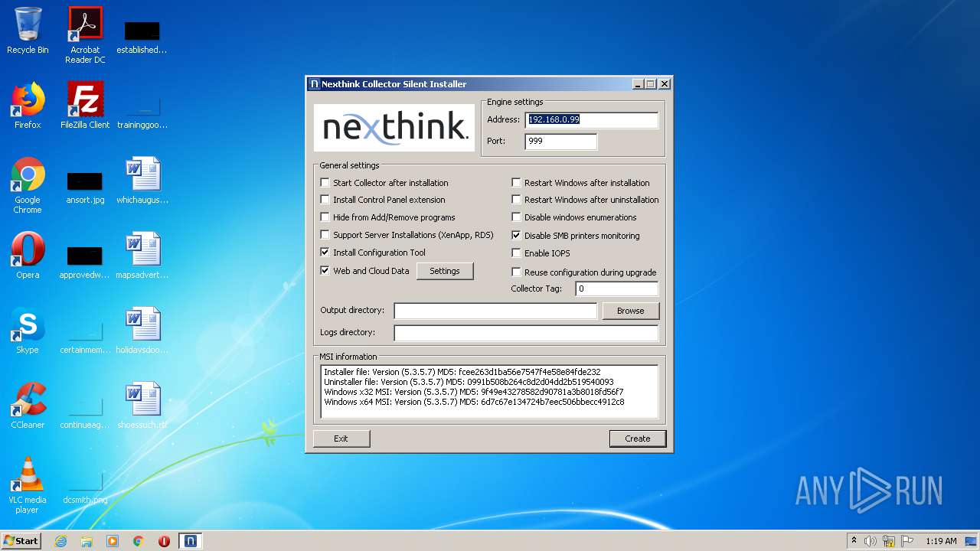Select the Uninstaller file MD5 line
The image size is (980, 551).
[x=469, y=382]
